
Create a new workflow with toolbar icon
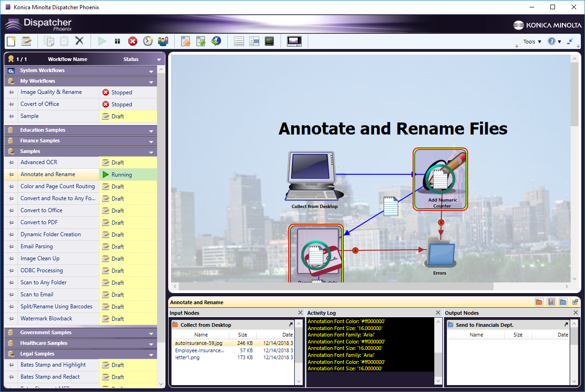pos(11,41)
